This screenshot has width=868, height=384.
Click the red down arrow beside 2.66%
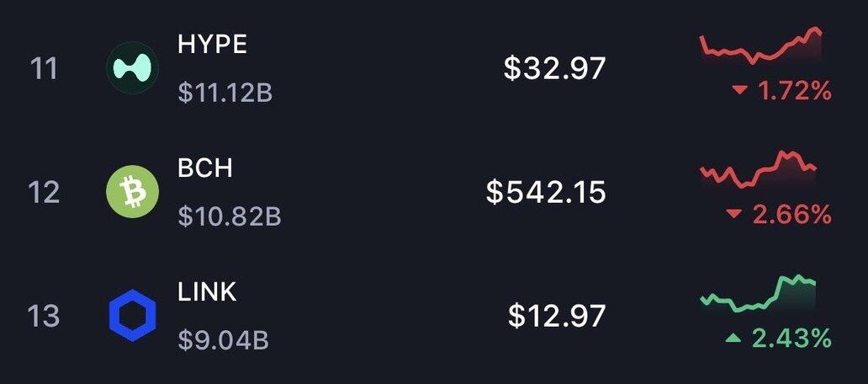[734, 215]
